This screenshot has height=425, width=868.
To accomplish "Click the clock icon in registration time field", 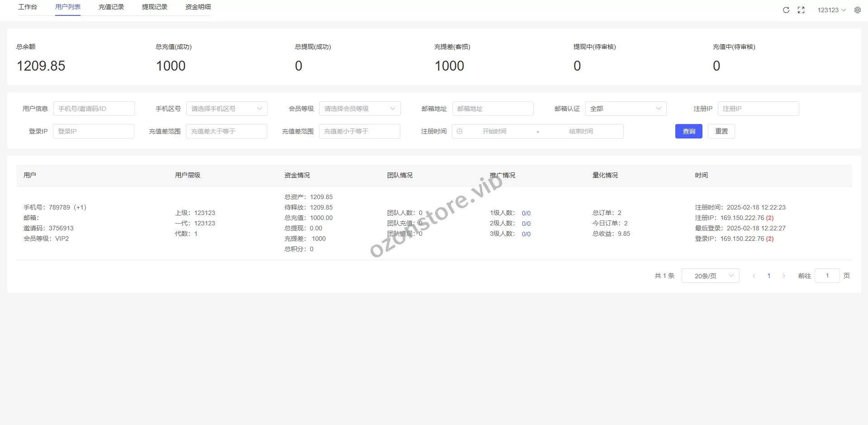I will click(460, 131).
